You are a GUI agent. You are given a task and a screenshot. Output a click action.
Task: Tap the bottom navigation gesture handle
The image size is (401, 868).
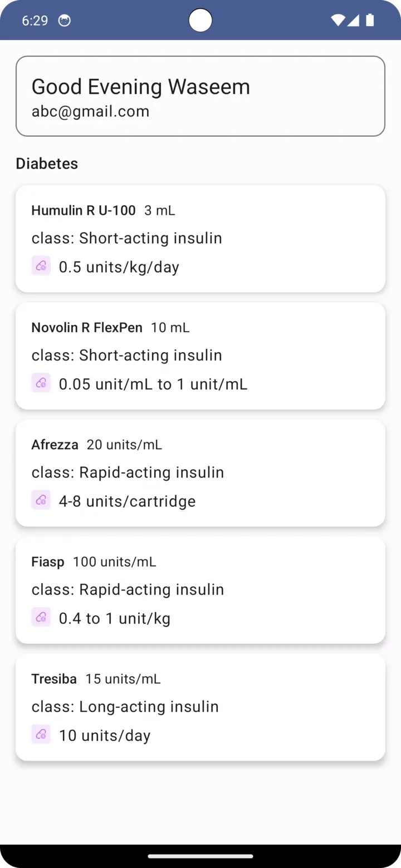(x=200, y=856)
